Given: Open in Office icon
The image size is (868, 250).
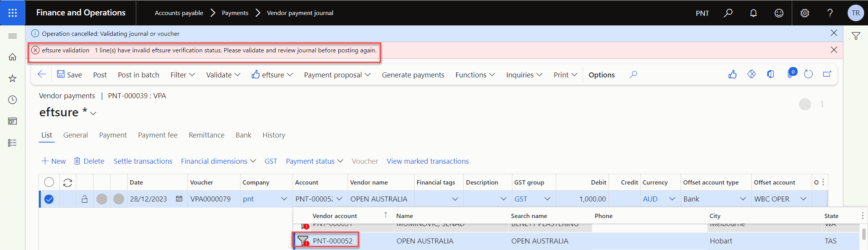Looking at the screenshot, I should tap(770, 74).
